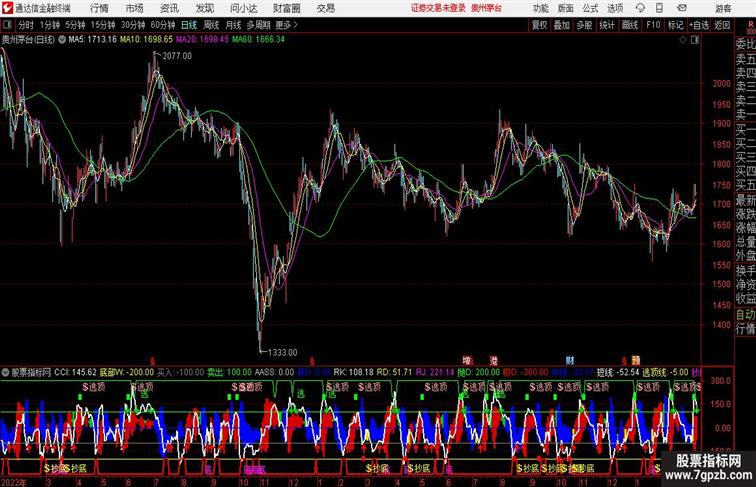Open the mail envelope icon

point(681,8)
